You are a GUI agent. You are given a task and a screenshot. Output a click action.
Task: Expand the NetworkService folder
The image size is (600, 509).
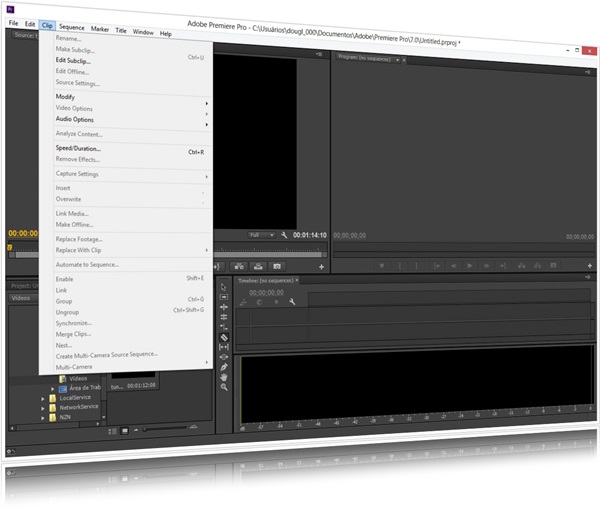[x=43, y=408]
